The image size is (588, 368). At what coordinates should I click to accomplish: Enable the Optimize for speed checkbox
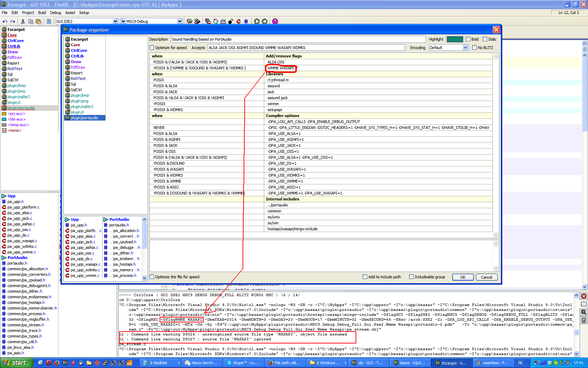pos(152,48)
